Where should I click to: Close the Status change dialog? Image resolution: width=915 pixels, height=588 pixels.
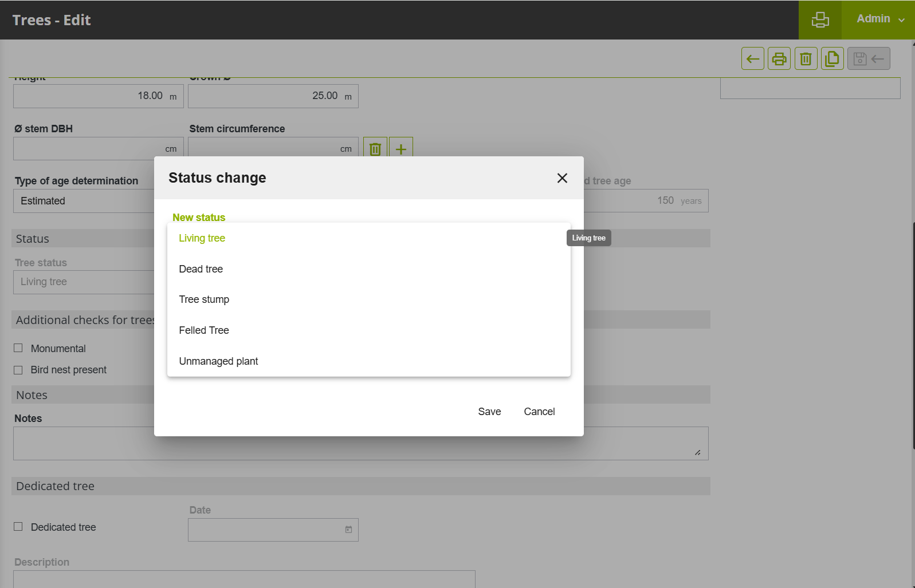tap(562, 178)
